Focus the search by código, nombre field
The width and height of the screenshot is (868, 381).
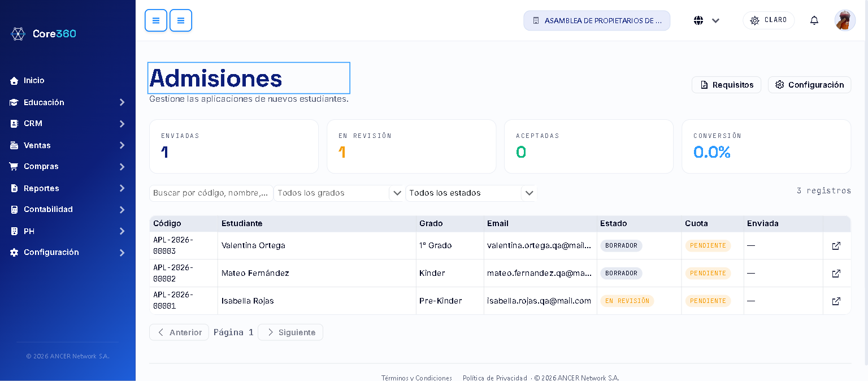(211, 193)
